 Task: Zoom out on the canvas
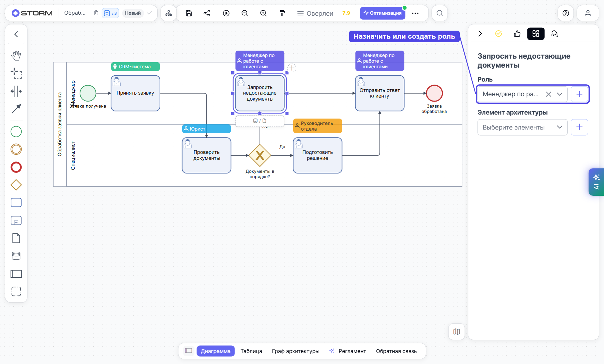[245, 13]
